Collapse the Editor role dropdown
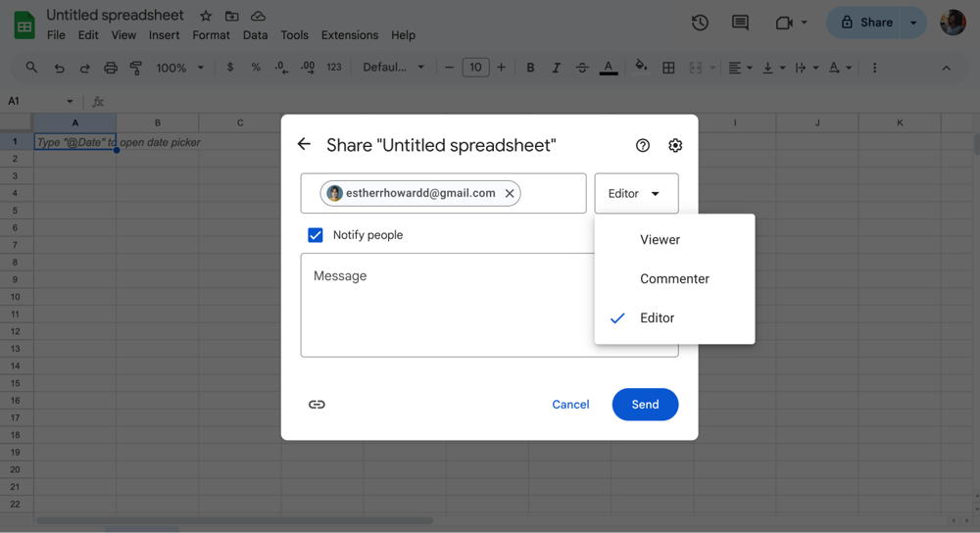 pyautogui.click(x=636, y=194)
